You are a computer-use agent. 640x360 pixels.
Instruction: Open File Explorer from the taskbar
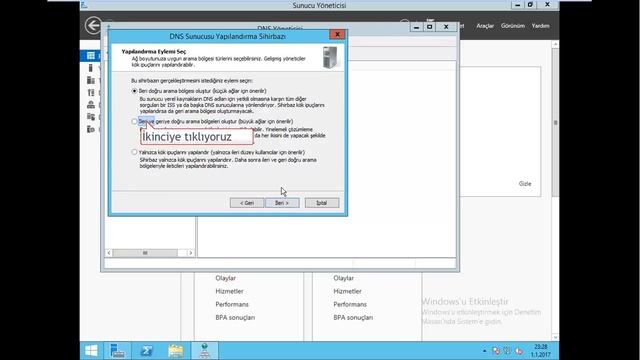pos(176,351)
